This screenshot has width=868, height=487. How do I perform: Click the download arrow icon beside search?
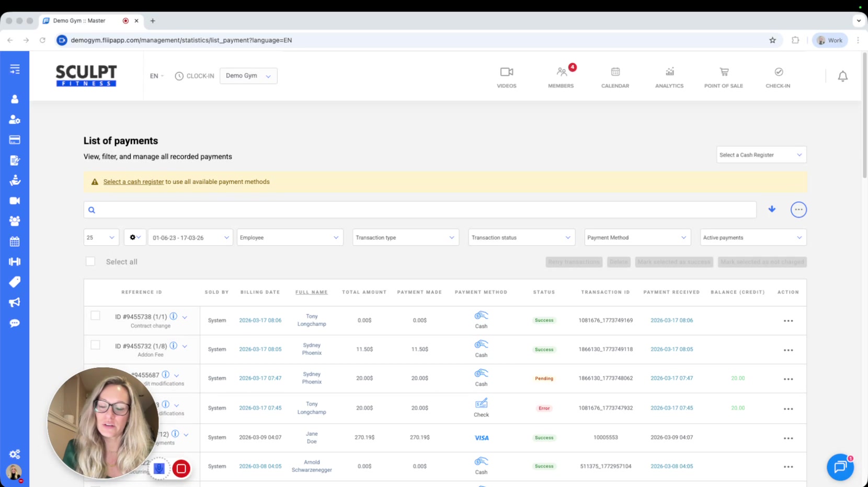pyautogui.click(x=772, y=209)
